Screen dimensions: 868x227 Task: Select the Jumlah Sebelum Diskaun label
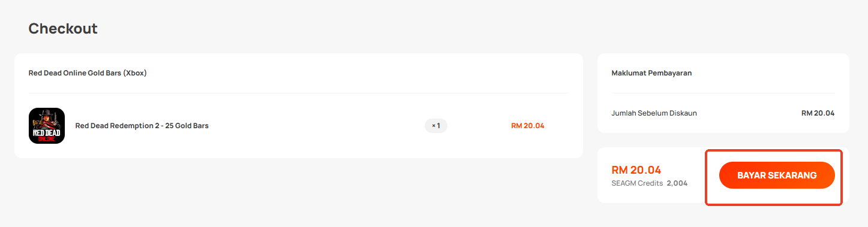(654, 113)
